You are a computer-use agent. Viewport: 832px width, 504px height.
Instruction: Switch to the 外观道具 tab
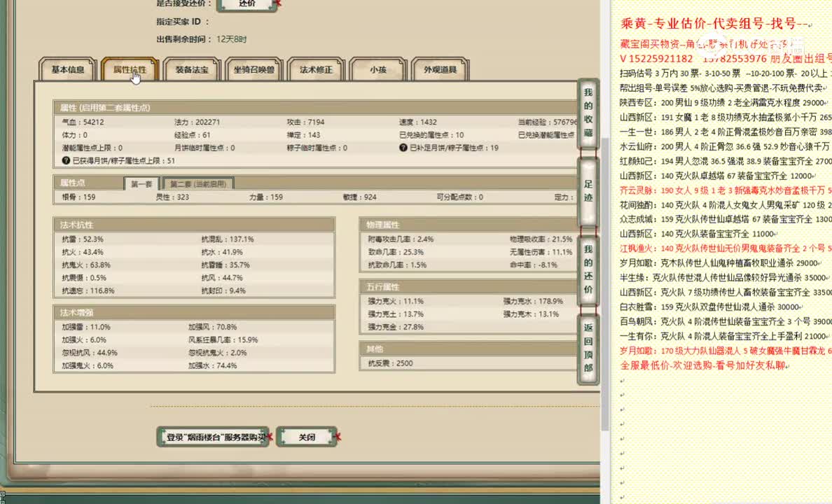tap(440, 69)
